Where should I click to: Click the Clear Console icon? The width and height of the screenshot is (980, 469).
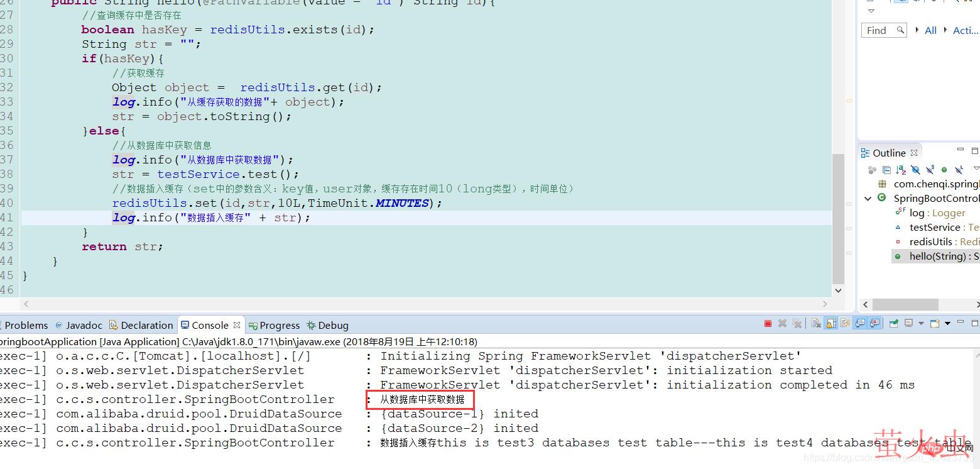[x=816, y=324]
